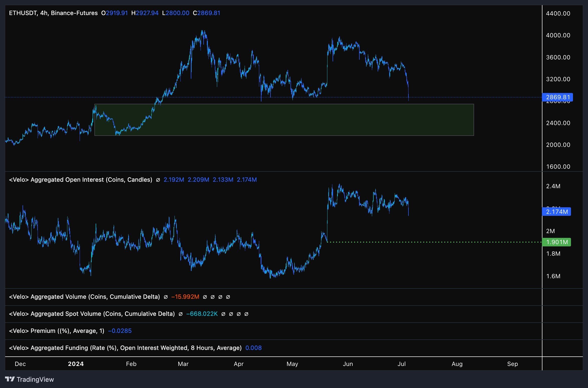Click the green 1.901M level label
Screen dimensions: 588x388
[x=557, y=242]
